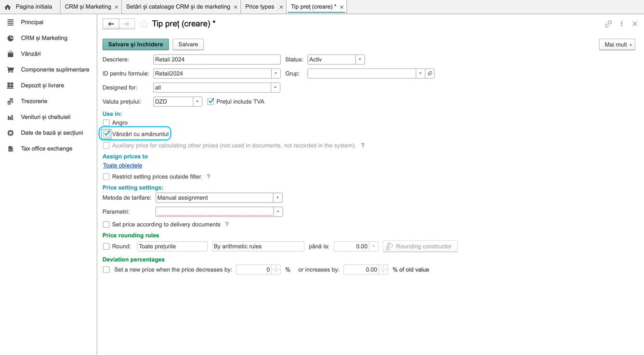
Task: Click help question mark for Auxiliary price
Action: [x=363, y=145]
